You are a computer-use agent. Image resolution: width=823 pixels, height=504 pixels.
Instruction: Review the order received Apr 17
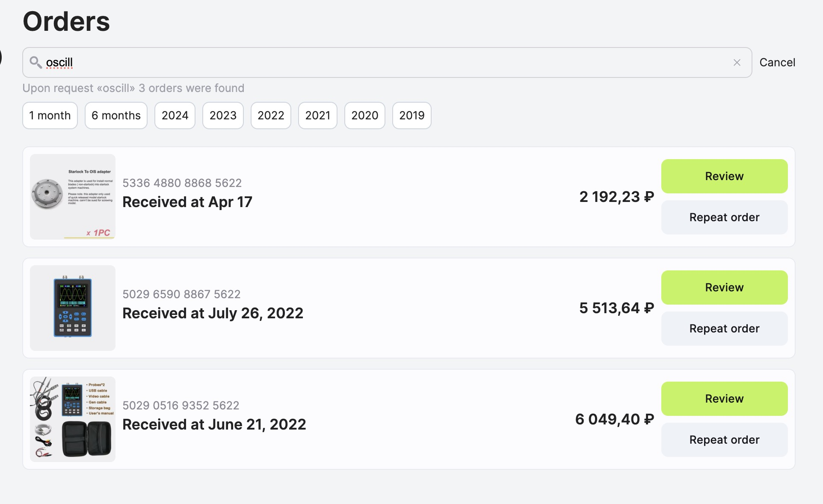[724, 176]
